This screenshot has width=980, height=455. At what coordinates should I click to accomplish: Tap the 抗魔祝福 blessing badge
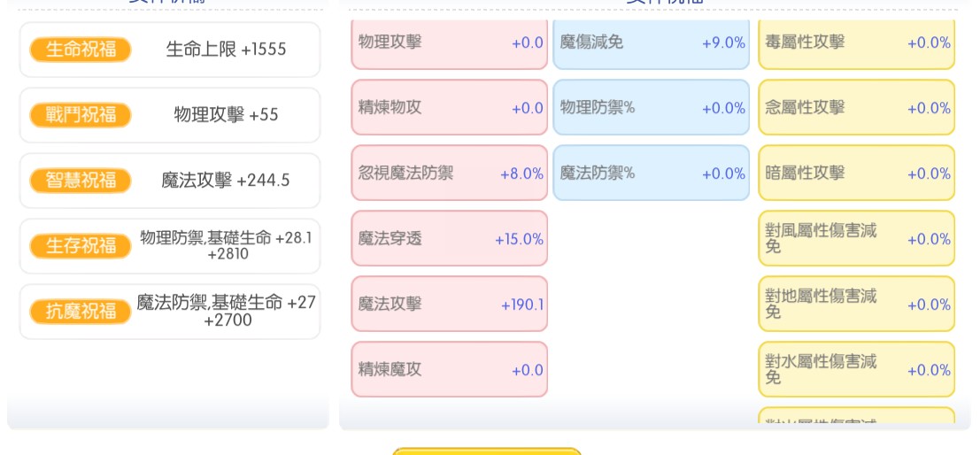pos(81,312)
